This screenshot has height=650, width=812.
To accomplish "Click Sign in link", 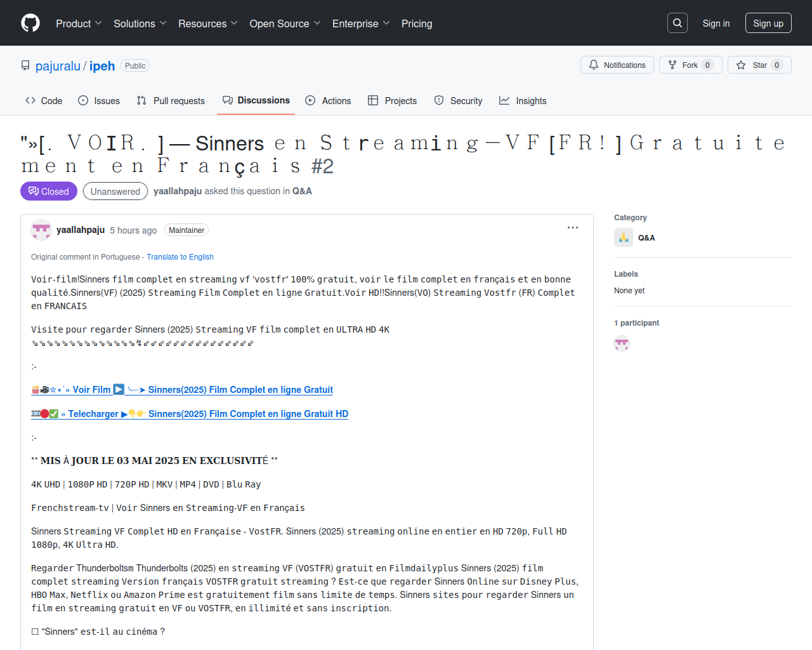I will click(716, 23).
